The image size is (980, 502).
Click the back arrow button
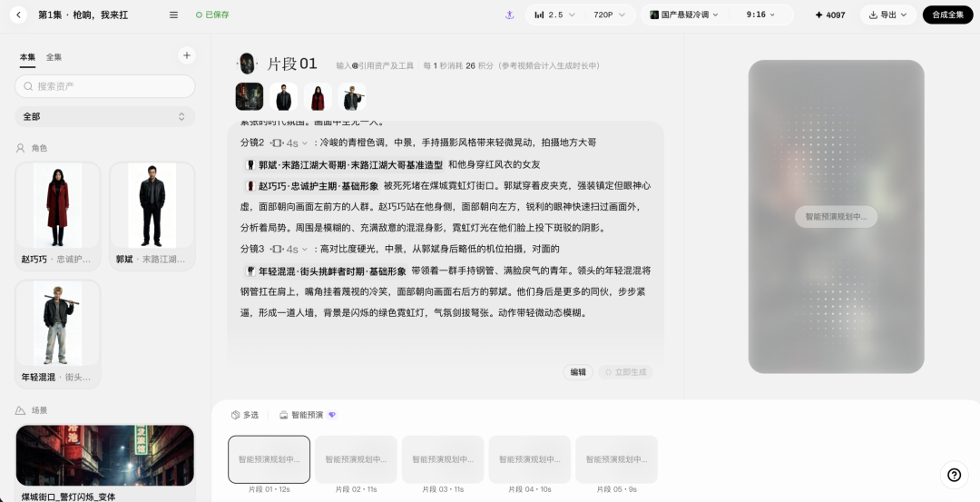point(19,15)
